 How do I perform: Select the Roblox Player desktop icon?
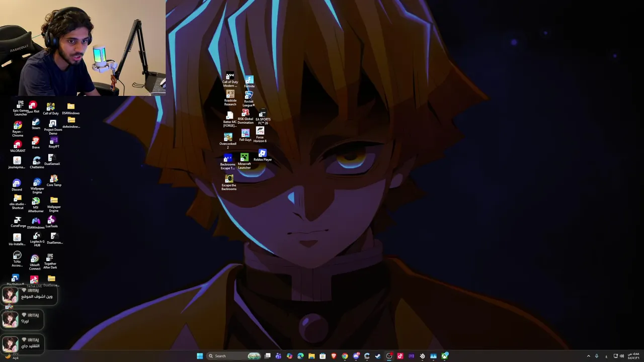[262, 155]
